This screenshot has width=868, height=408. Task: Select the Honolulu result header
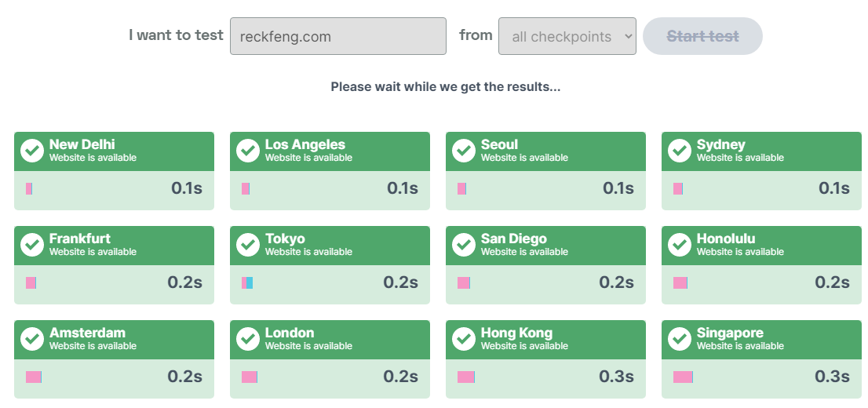(761, 245)
